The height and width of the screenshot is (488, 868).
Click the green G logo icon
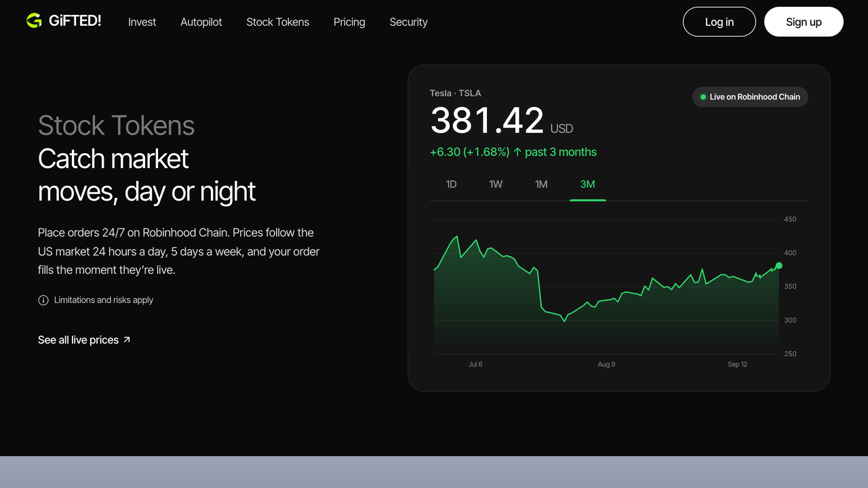(x=34, y=21)
